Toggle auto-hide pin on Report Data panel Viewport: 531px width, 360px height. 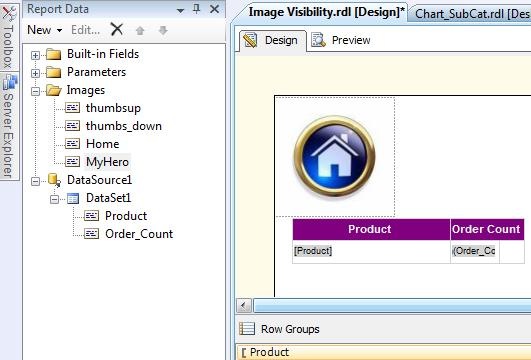click(x=196, y=9)
